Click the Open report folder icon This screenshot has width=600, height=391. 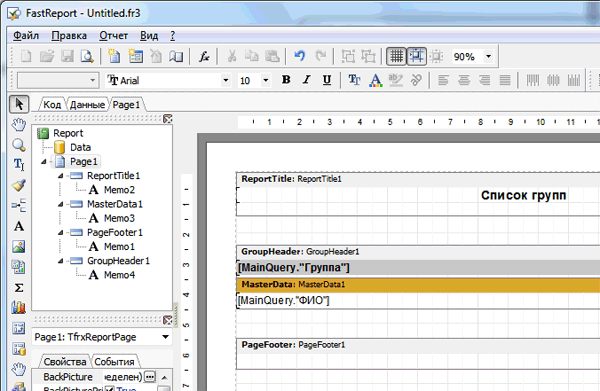(x=47, y=57)
